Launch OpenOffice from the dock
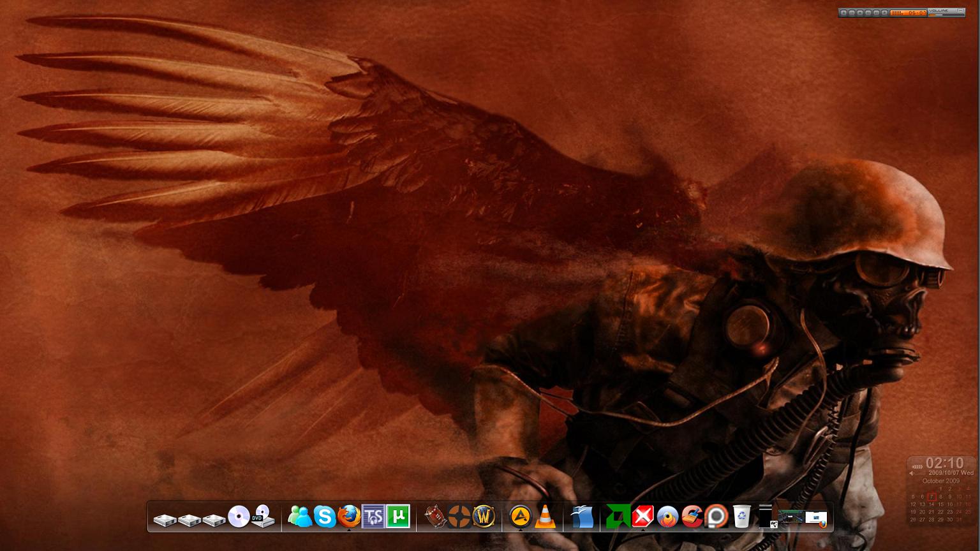Image resolution: width=980 pixels, height=551 pixels. (581, 517)
